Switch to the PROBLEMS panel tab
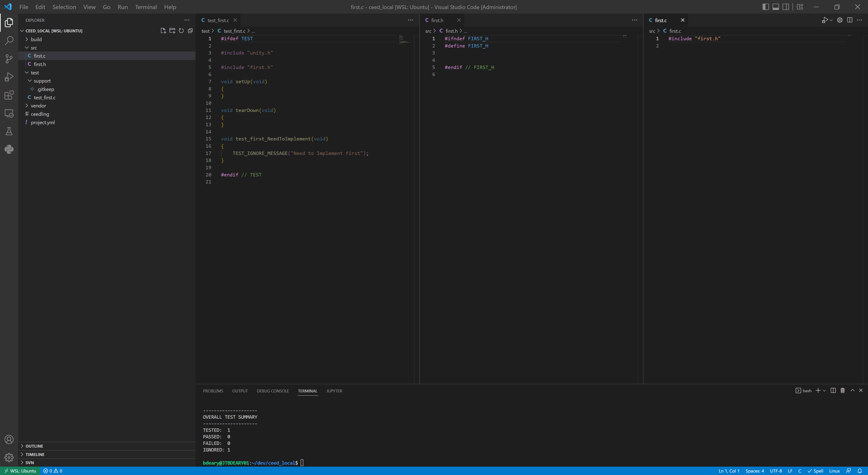 pyautogui.click(x=213, y=391)
